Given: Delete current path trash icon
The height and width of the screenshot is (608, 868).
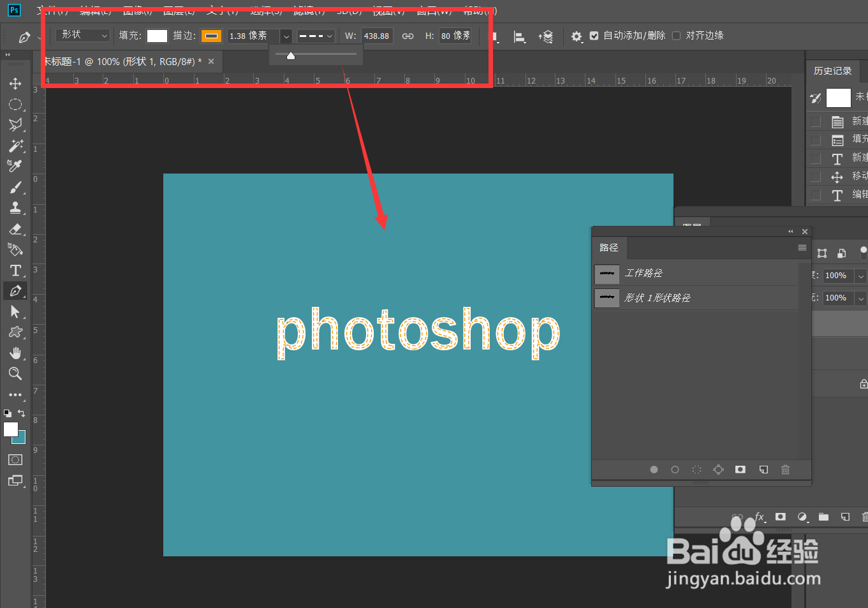Looking at the screenshot, I should pos(785,470).
